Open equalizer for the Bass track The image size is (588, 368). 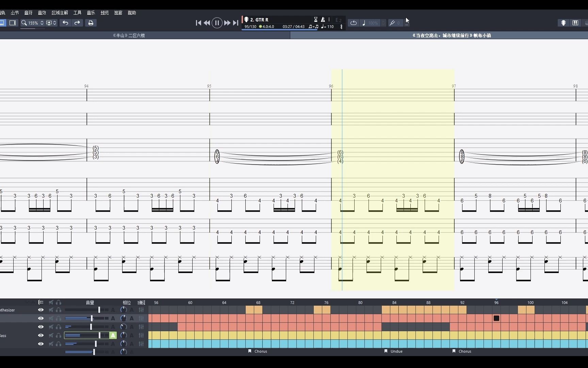pos(141,335)
